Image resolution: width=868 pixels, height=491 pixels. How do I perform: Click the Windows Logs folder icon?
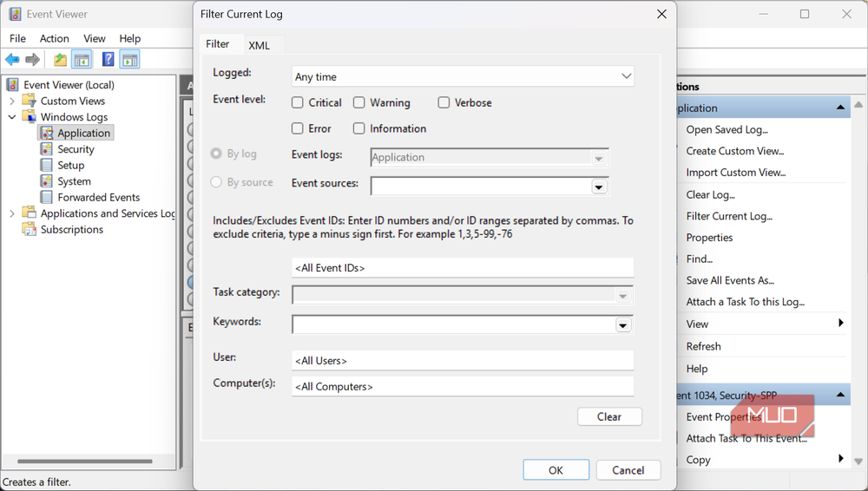[x=29, y=117]
